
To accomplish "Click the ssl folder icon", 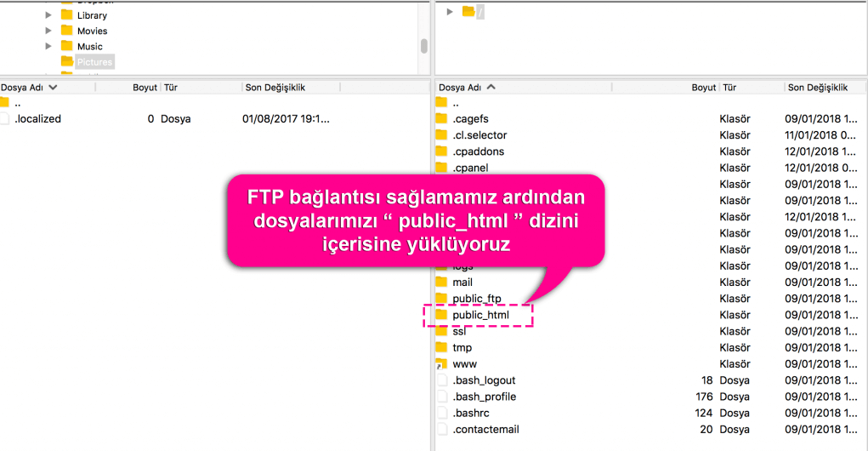I will point(441,331).
